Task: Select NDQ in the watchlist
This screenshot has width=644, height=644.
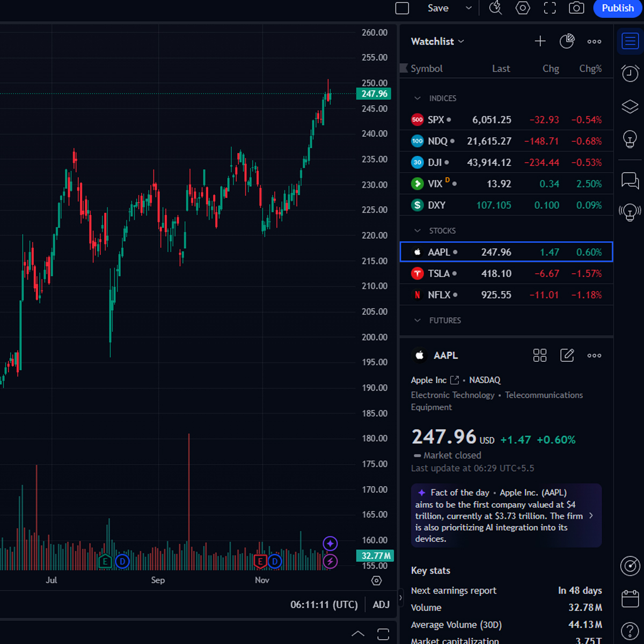Action: click(x=506, y=141)
